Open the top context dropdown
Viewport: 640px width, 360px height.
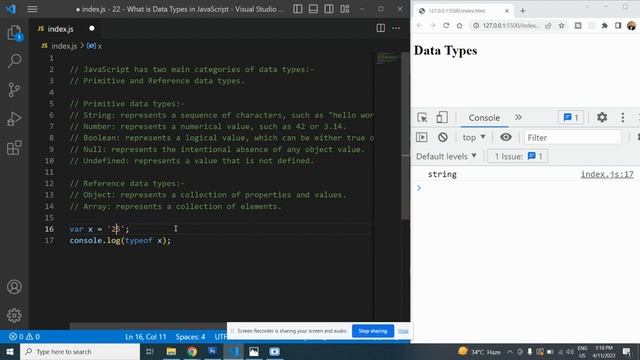pos(473,138)
